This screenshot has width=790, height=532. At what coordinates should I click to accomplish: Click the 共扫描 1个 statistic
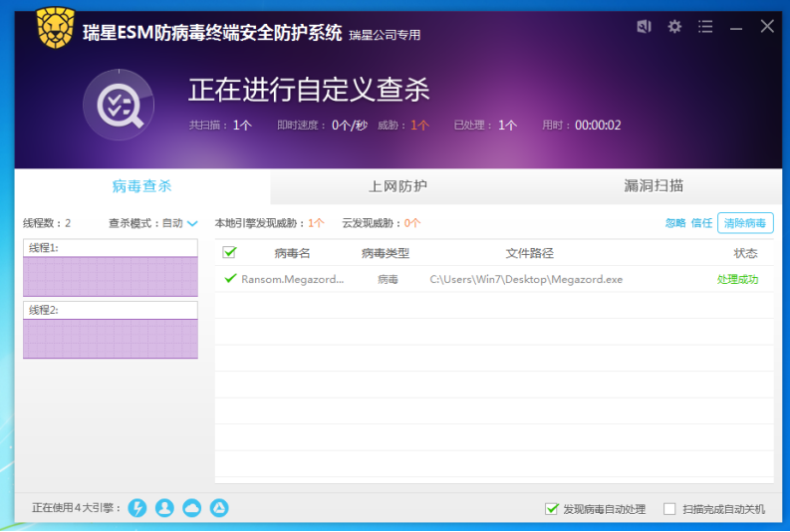tap(220, 126)
